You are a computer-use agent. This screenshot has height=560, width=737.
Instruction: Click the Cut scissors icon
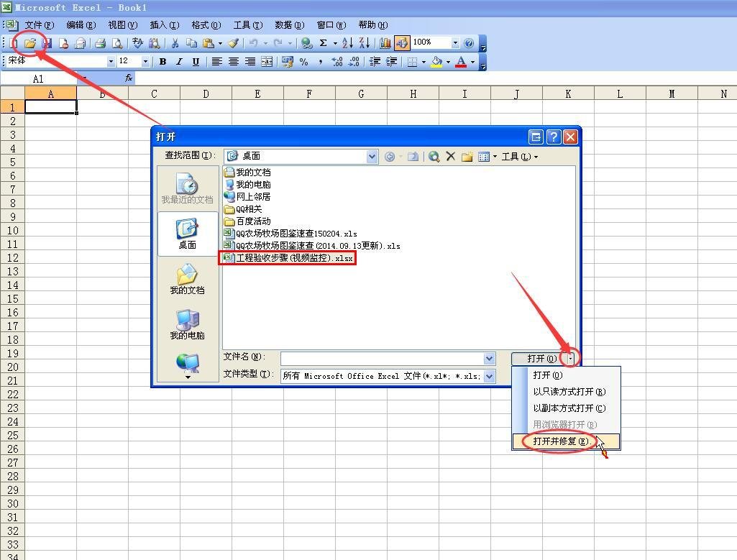click(175, 43)
